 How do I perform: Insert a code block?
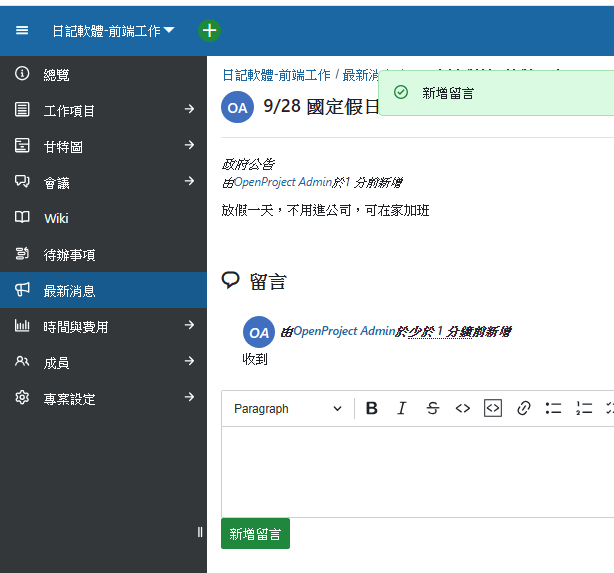pyautogui.click(x=493, y=409)
